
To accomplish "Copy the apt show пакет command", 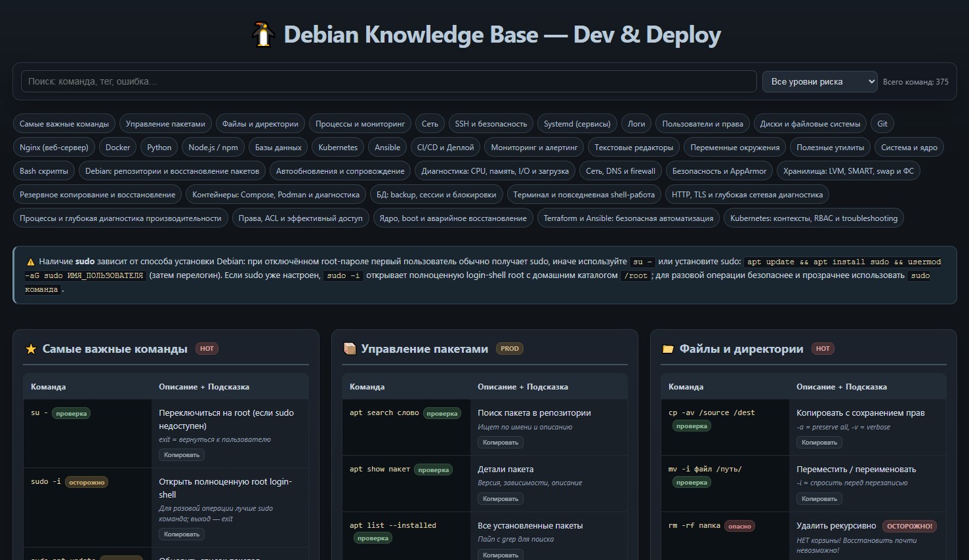I will 501,499.
